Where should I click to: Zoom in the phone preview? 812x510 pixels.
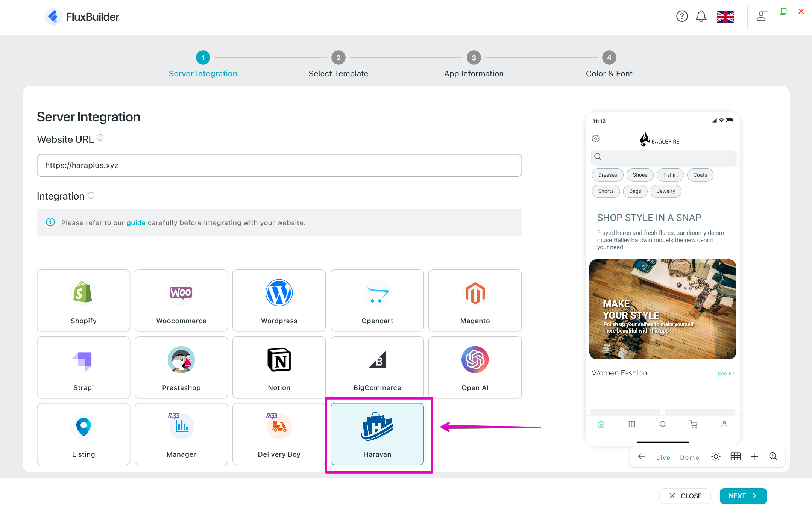pyautogui.click(x=773, y=457)
